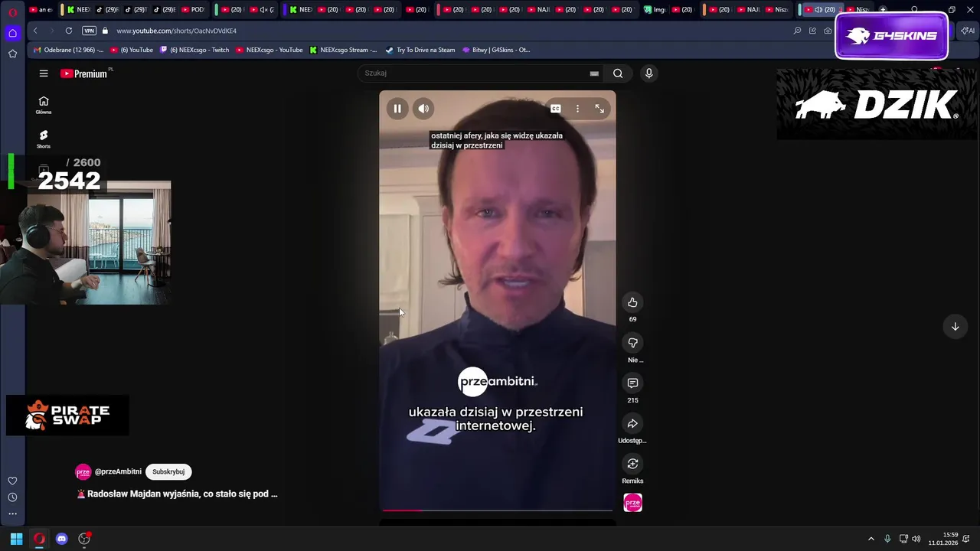Open the NEEXcsgo Stream bookmark
980x551 pixels.
pyautogui.click(x=343, y=50)
